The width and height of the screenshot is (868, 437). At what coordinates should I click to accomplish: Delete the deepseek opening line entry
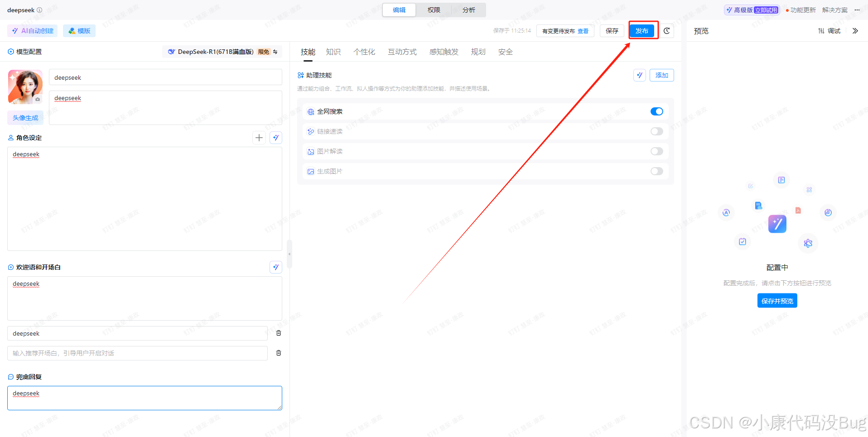click(x=279, y=333)
